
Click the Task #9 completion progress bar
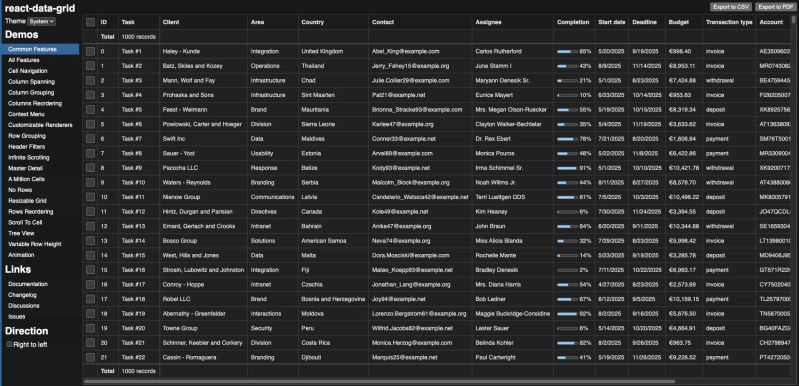(x=567, y=168)
